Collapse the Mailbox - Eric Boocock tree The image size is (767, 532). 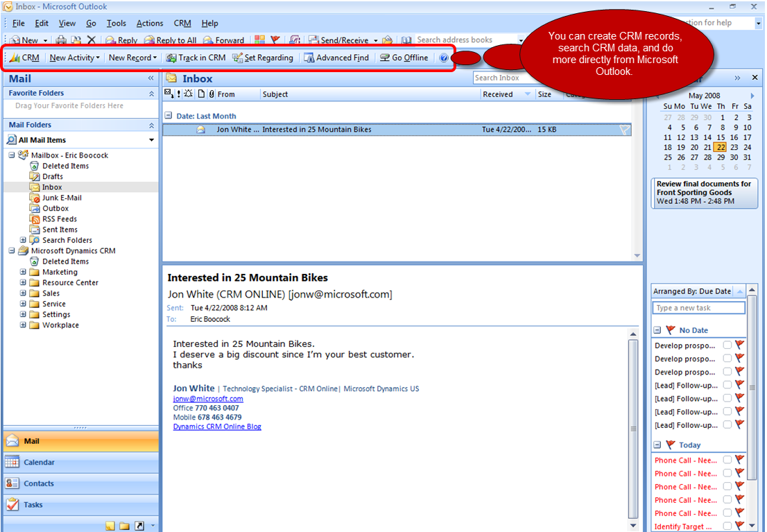(12, 155)
